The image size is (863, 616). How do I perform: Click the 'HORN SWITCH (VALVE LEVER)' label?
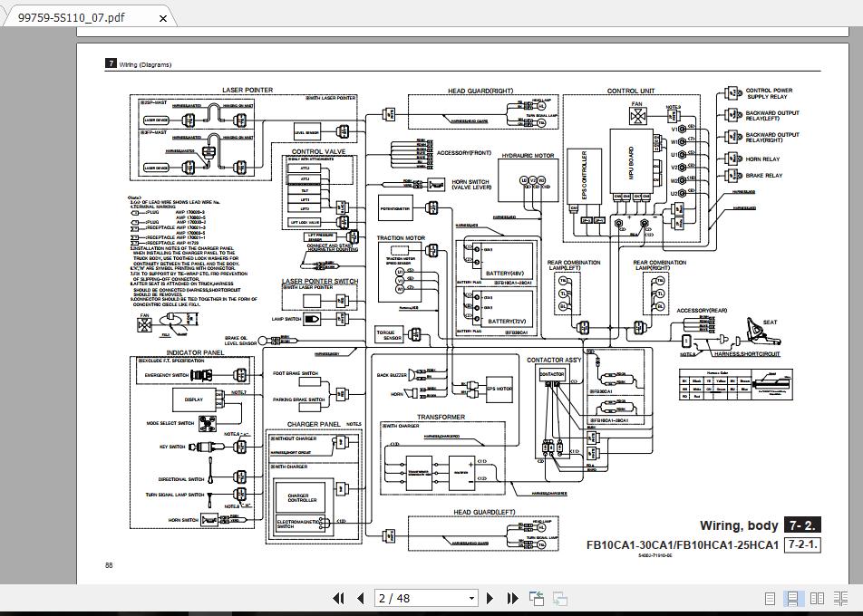click(471, 184)
